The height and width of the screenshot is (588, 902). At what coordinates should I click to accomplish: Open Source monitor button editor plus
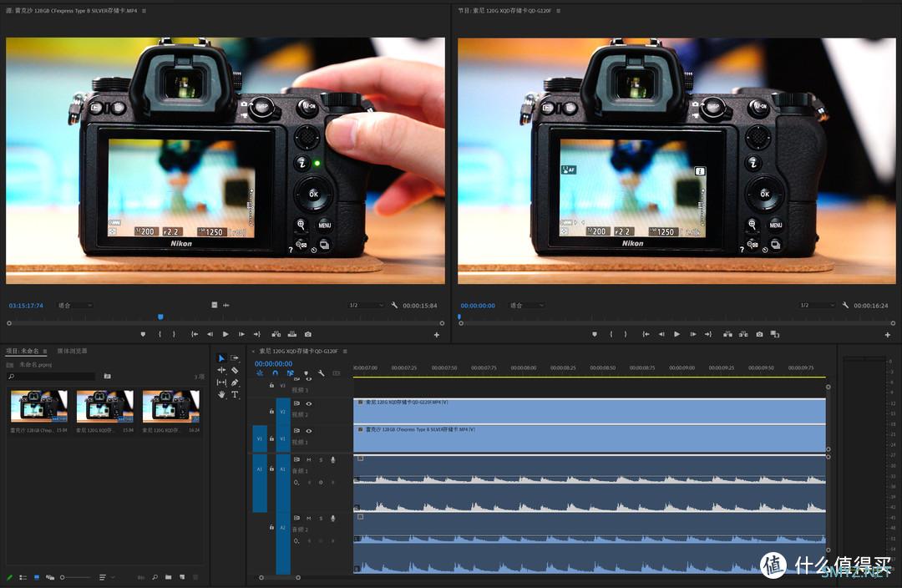[x=437, y=334]
